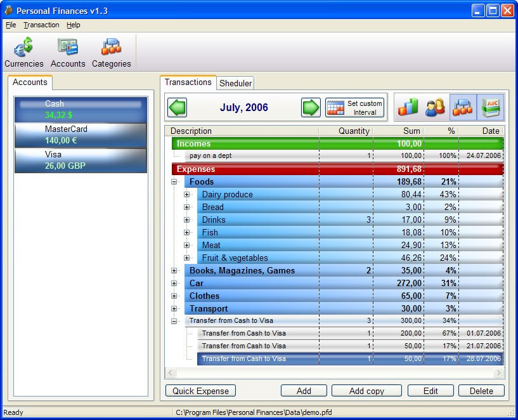
Task: Select the transfer dated 01.07.2006
Action: [x=350, y=334]
